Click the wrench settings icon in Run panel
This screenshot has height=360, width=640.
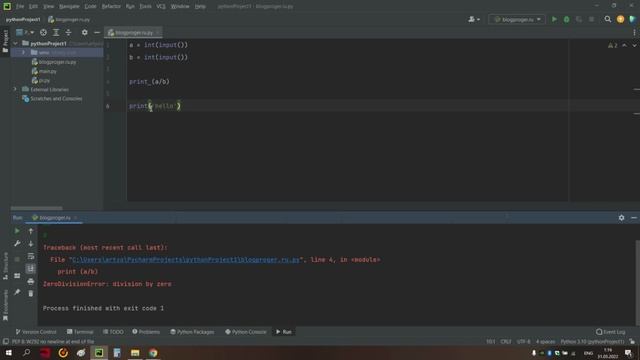(17, 244)
